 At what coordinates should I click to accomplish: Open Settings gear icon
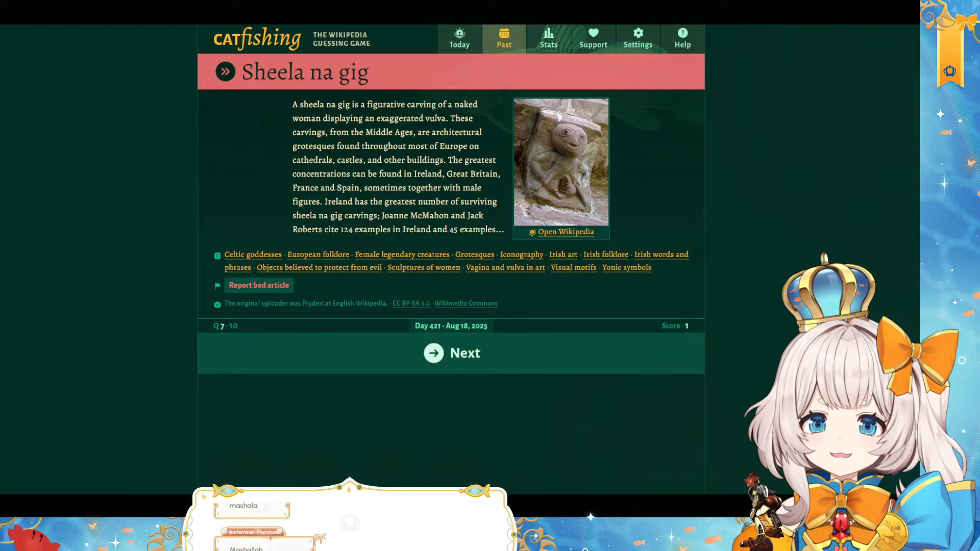638,33
